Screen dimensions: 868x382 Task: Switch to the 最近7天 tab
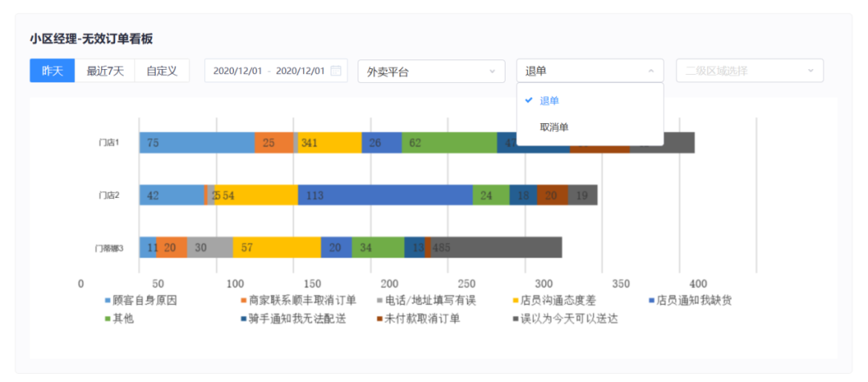(105, 71)
